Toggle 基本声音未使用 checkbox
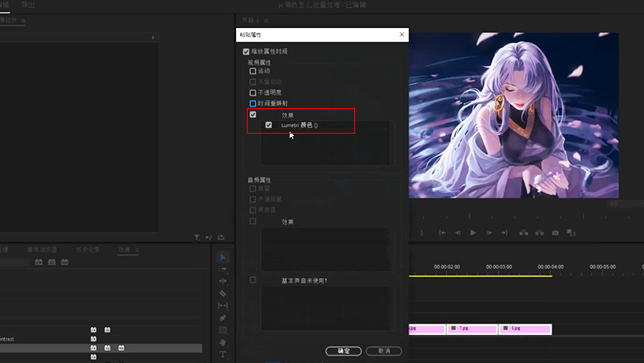Viewport: 644px width, 363px height. (253, 280)
